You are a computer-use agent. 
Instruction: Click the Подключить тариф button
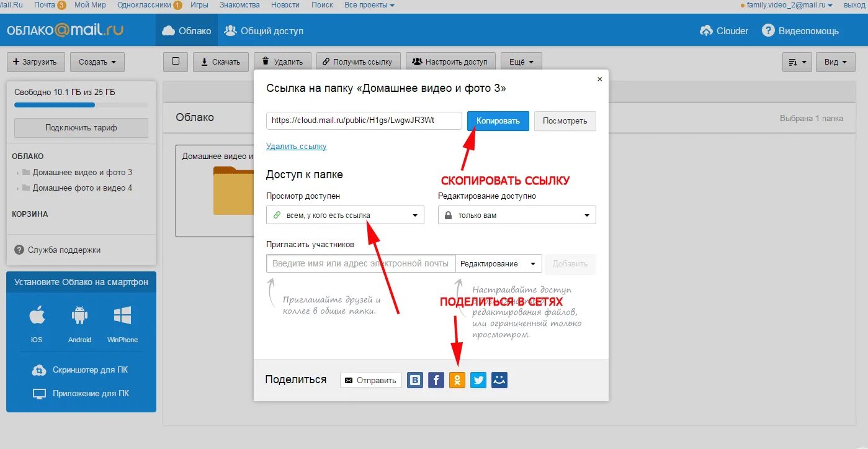(x=81, y=128)
